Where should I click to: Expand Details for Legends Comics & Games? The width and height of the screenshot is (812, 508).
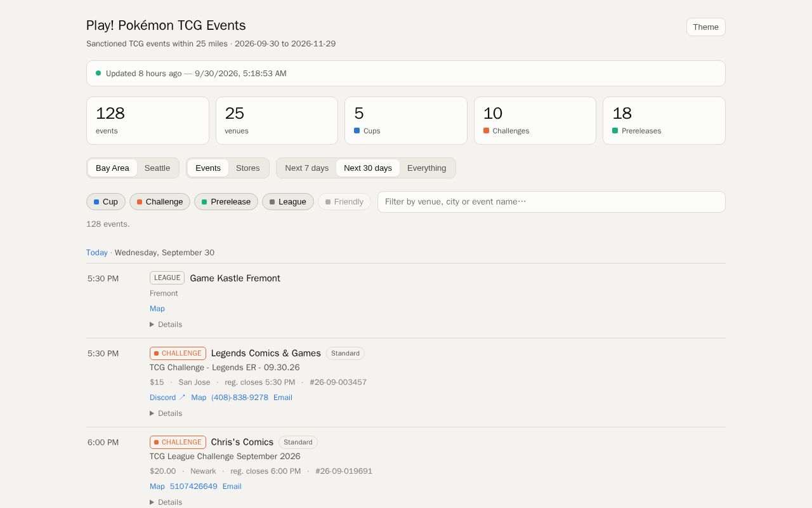166,413
